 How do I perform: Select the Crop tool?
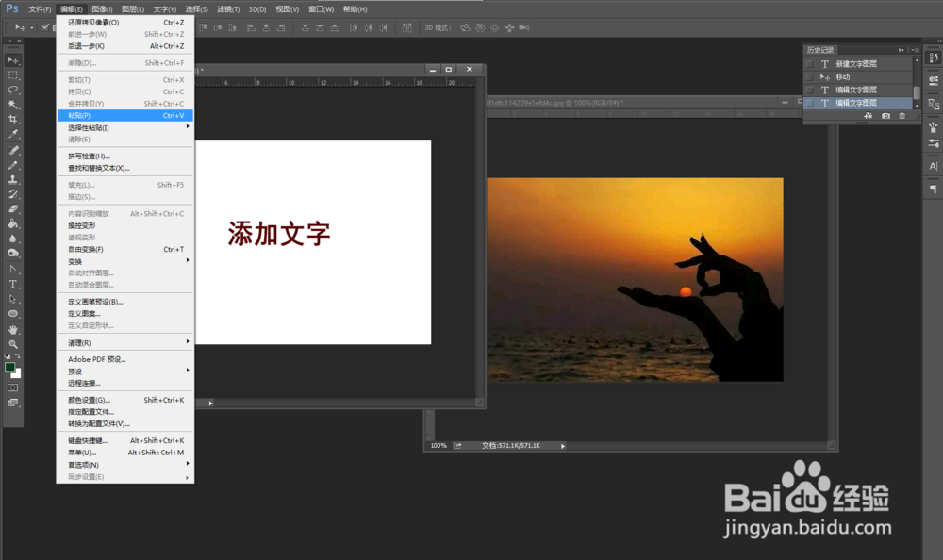tap(12, 121)
